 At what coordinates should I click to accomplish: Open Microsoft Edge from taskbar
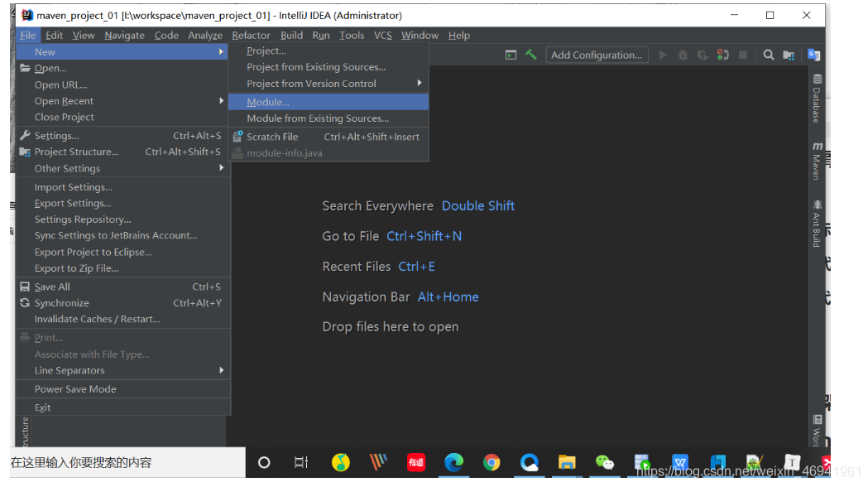pos(454,462)
